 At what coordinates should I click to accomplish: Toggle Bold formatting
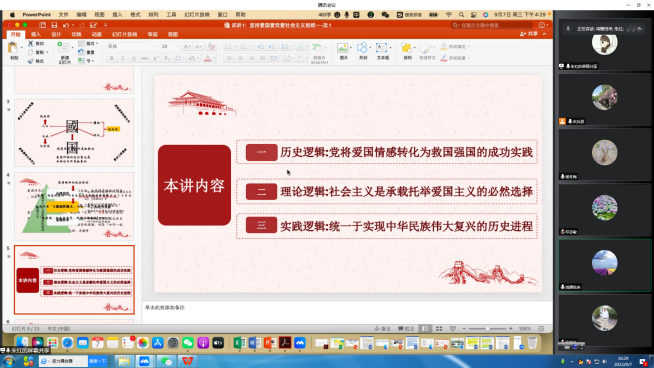click(x=111, y=58)
